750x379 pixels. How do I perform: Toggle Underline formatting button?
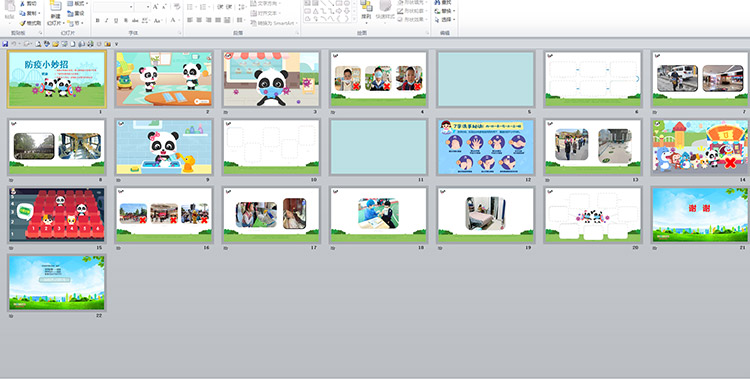coord(116,21)
